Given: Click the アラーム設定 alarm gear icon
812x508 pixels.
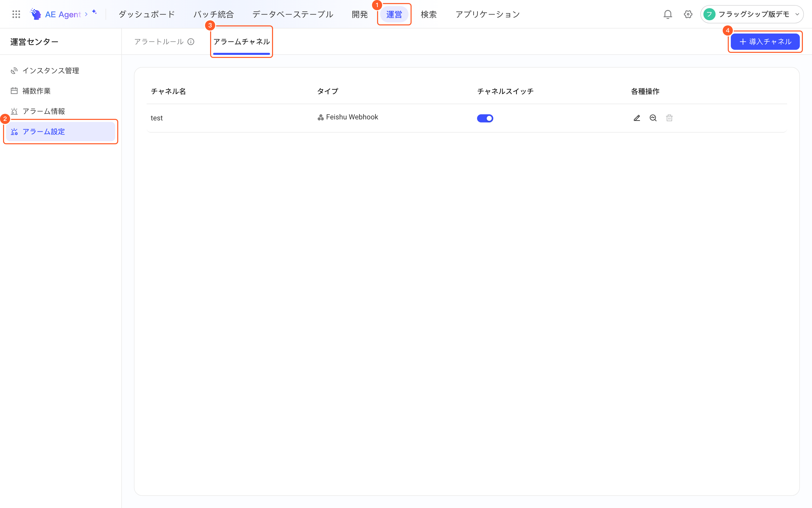Looking at the screenshot, I should coord(14,132).
